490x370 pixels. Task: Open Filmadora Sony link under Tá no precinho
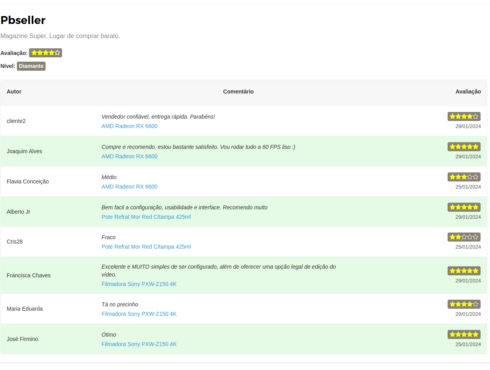[x=139, y=314]
